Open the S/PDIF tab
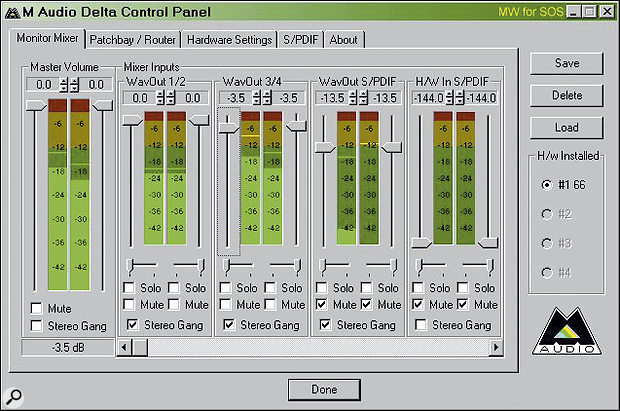Viewport: 620px width, 411px height. [301, 40]
